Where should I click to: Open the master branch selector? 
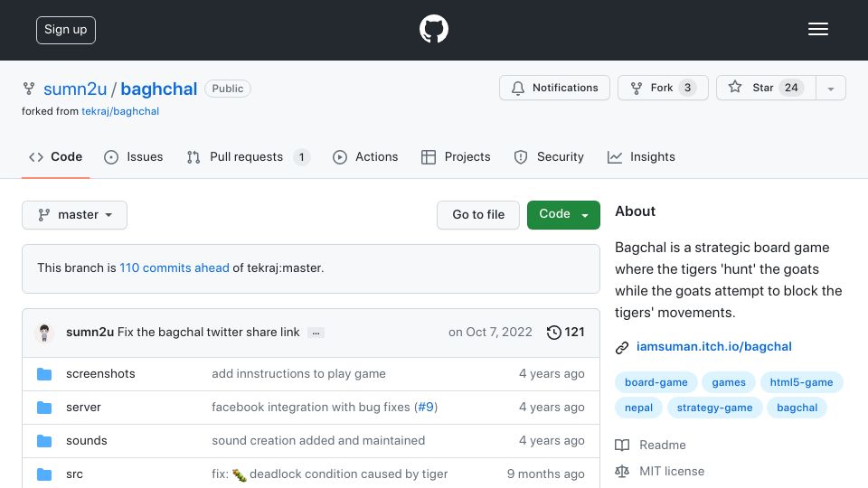pos(74,215)
